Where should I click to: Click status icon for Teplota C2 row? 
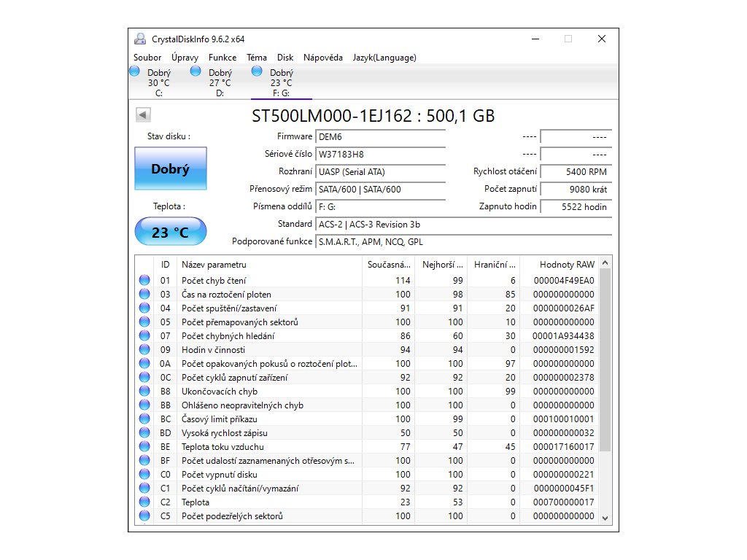144,502
